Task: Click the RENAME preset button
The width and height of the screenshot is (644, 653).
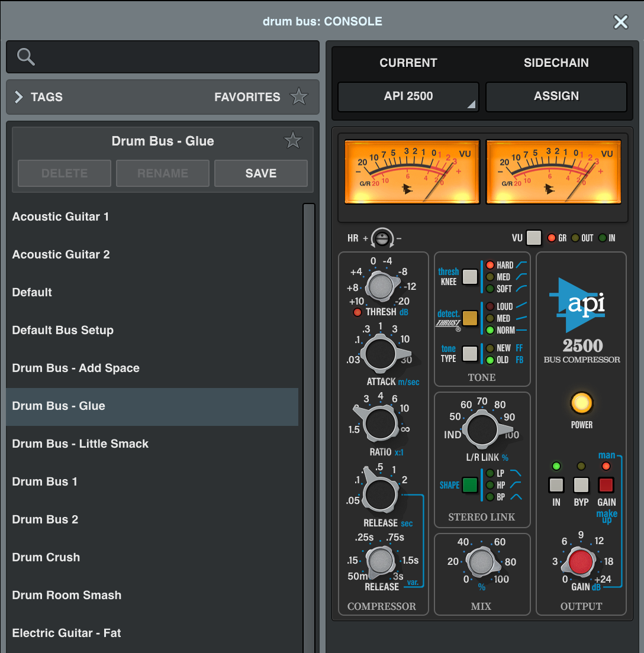Action: 163,173
